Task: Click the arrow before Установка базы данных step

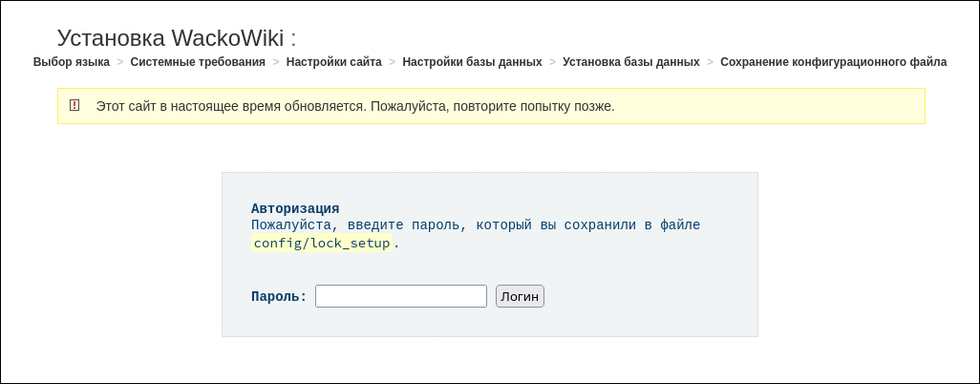Action: 553,62
